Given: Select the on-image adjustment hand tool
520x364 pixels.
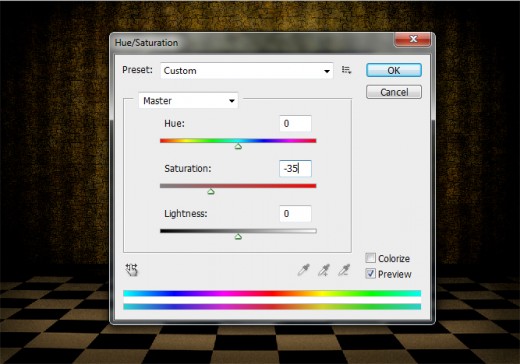Looking at the screenshot, I should point(132,270).
